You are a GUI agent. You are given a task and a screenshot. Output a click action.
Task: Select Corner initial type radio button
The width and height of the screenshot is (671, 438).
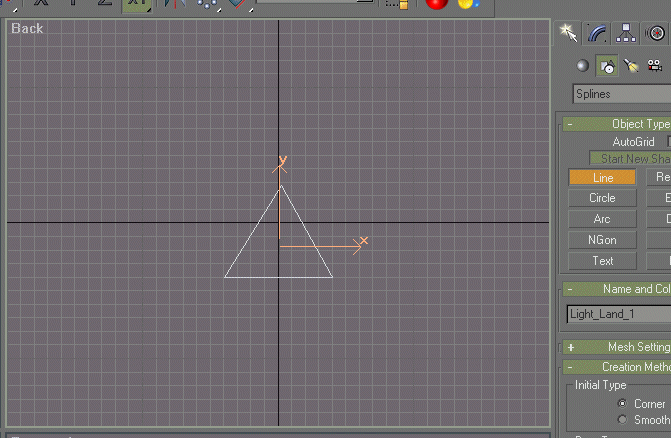pos(623,404)
